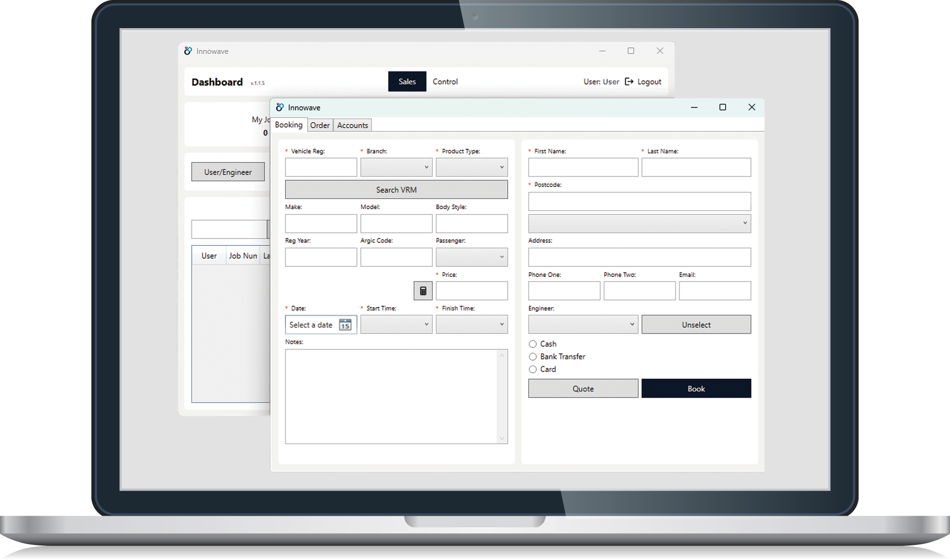This screenshot has height=560, width=950.
Task: Choose Bank Transfer payment method
Action: [x=533, y=357]
